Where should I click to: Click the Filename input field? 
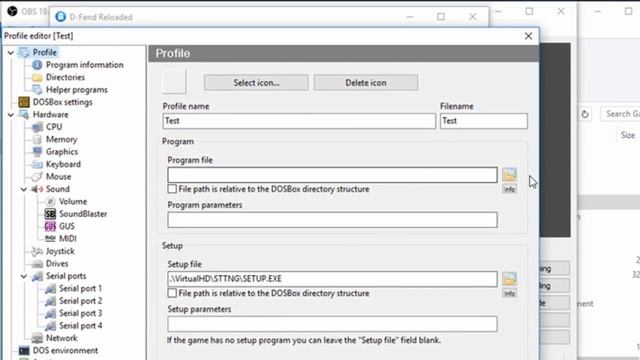[x=484, y=121]
